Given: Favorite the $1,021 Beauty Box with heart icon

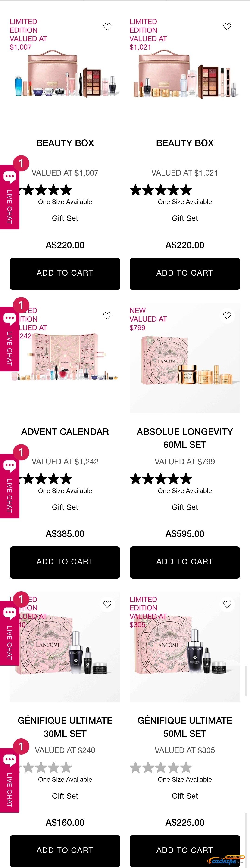Looking at the screenshot, I should tap(227, 27).
